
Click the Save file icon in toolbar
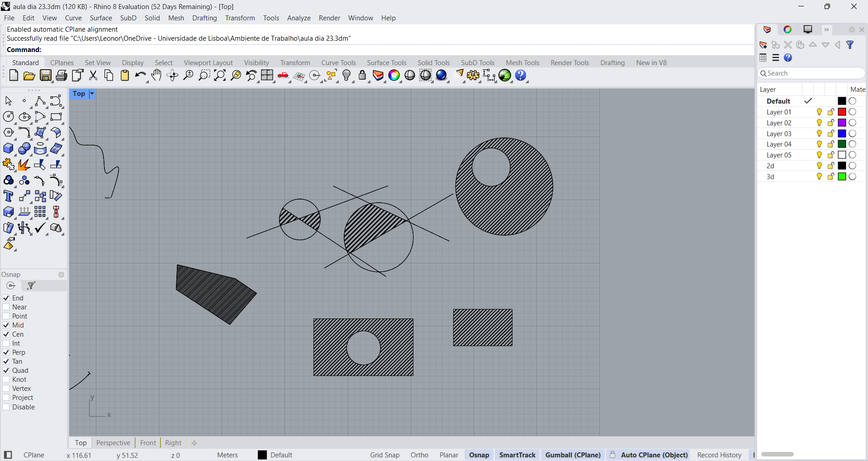coord(46,76)
